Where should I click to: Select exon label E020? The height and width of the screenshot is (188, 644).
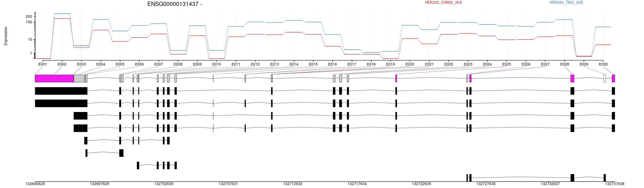coord(410,64)
